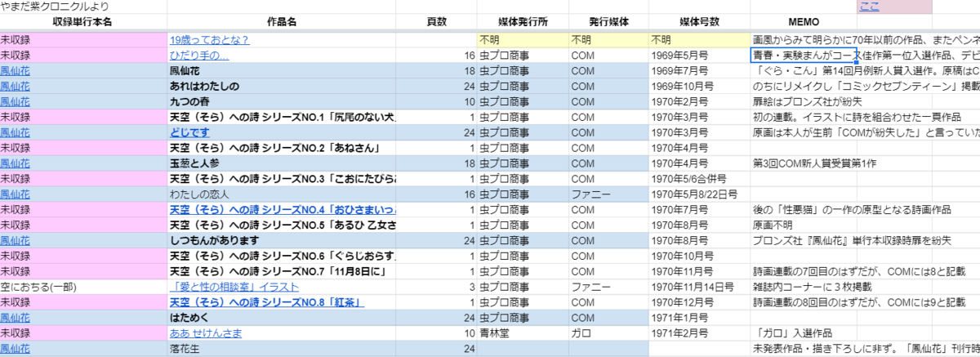Select the 'あれはわたしの' title cell
This screenshot has width=980, height=357.
click(x=281, y=86)
